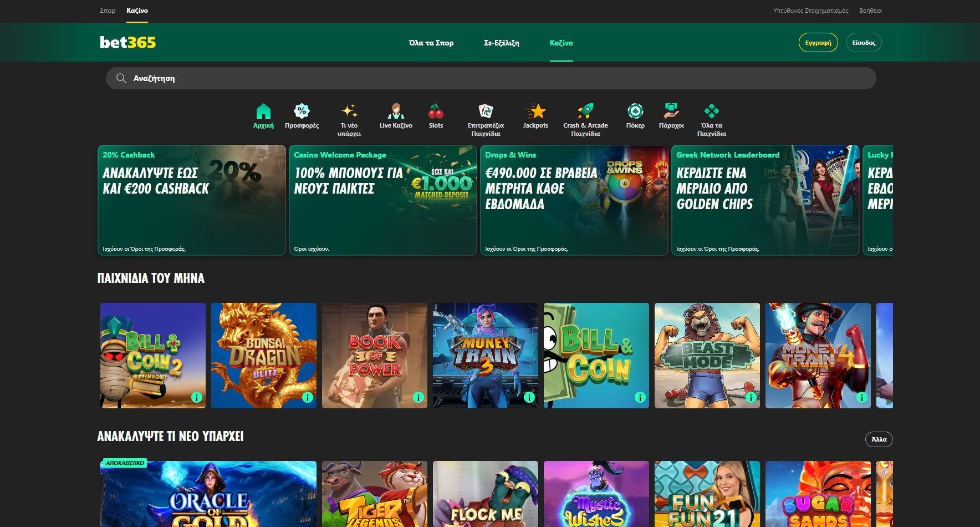
Task: Click the Αρχική home icon
Action: tap(263, 112)
